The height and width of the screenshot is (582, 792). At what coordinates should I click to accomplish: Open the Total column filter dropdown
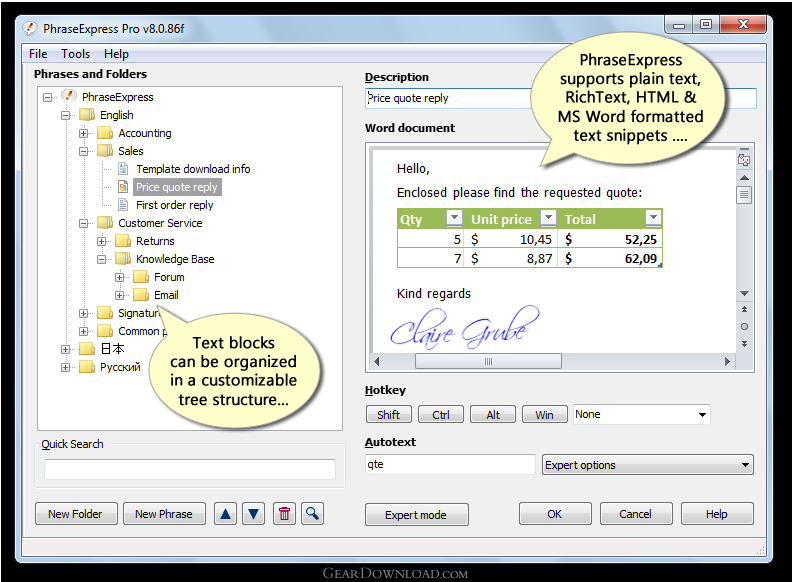(653, 218)
